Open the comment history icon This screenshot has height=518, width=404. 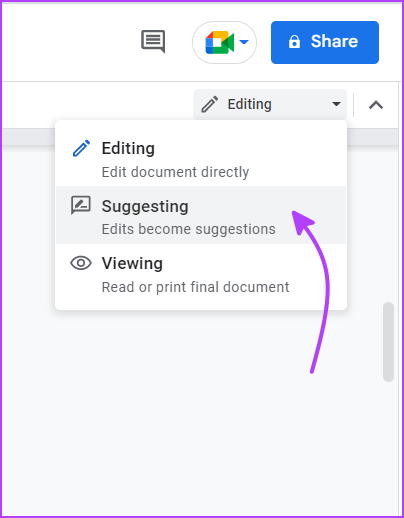coord(153,41)
